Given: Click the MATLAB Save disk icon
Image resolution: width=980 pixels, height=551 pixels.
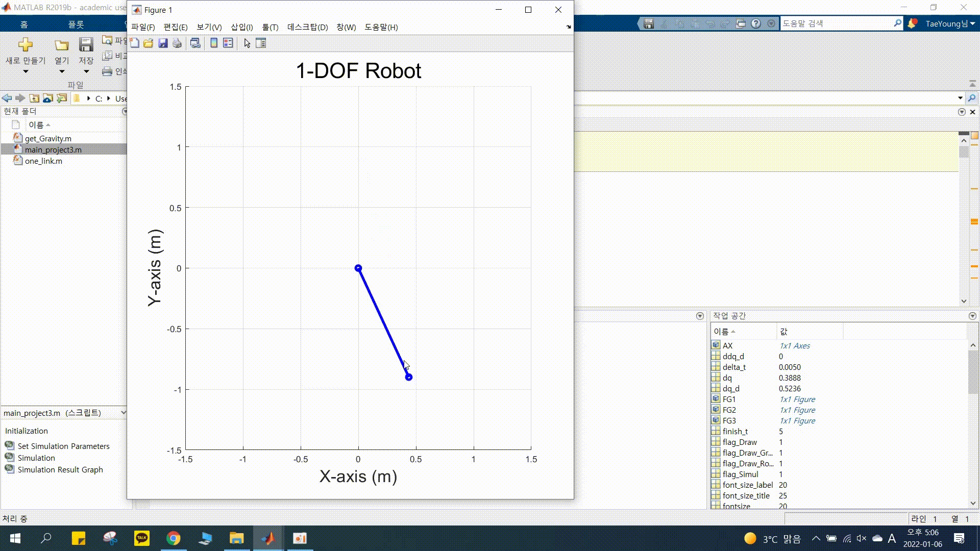Looking at the screenshot, I should coord(86,45).
